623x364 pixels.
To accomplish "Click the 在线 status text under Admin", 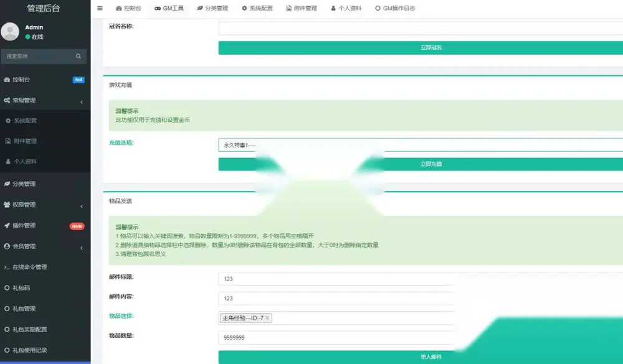I will click(37, 37).
